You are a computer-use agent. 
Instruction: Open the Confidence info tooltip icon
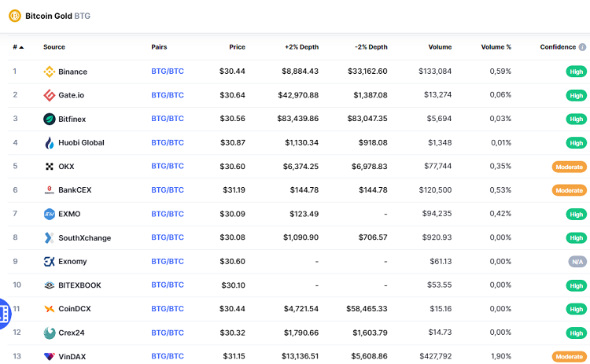tap(582, 47)
